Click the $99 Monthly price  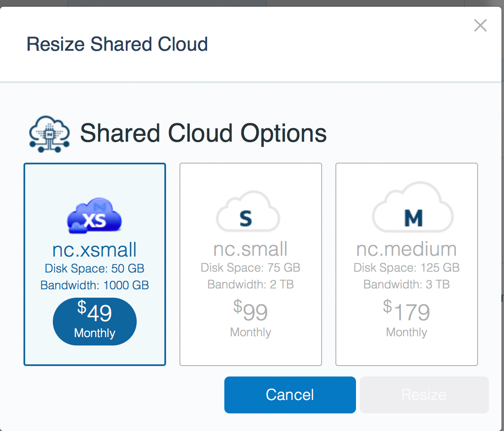click(x=250, y=318)
